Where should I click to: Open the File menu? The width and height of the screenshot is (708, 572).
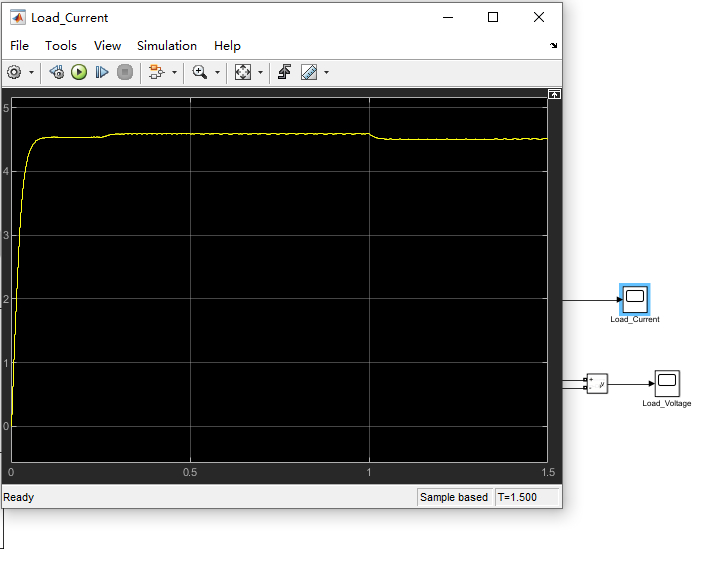pos(19,46)
